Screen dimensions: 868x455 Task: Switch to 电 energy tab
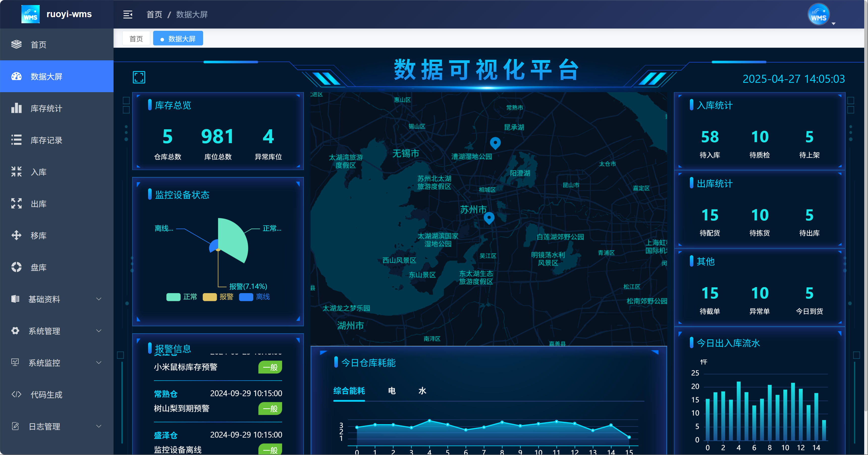392,391
